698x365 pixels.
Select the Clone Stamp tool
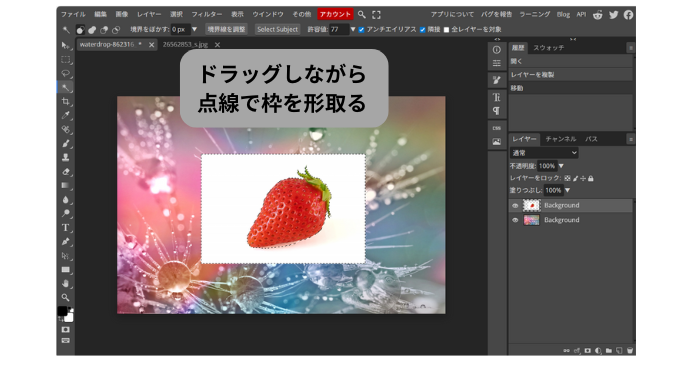[65, 158]
